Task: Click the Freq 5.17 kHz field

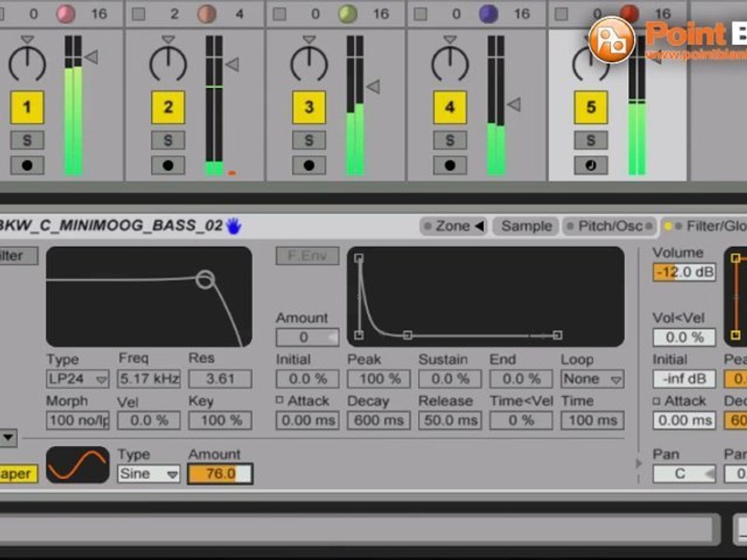Action: tap(149, 379)
